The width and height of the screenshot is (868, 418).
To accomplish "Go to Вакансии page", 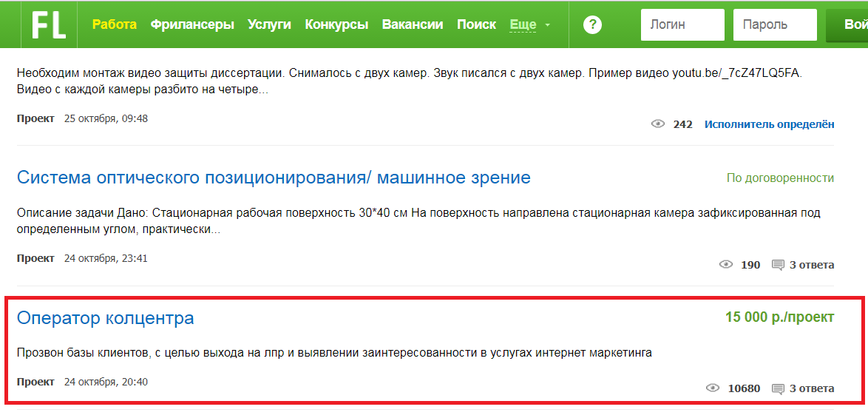I will pos(413,24).
